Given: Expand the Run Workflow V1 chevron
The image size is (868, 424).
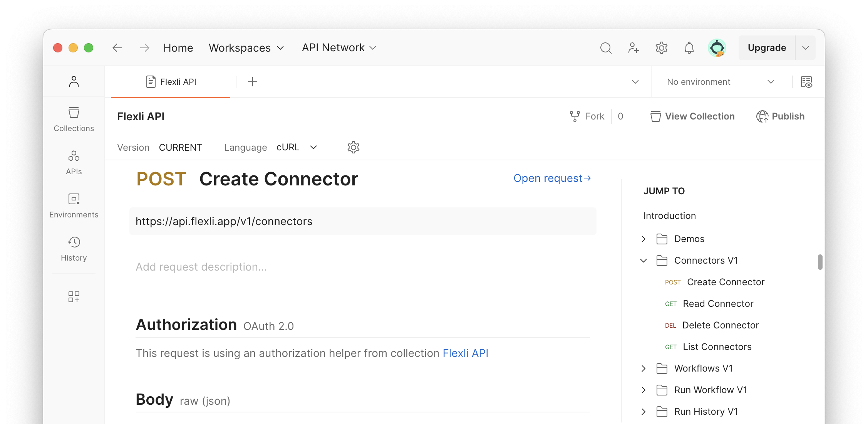Looking at the screenshot, I should point(643,390).
